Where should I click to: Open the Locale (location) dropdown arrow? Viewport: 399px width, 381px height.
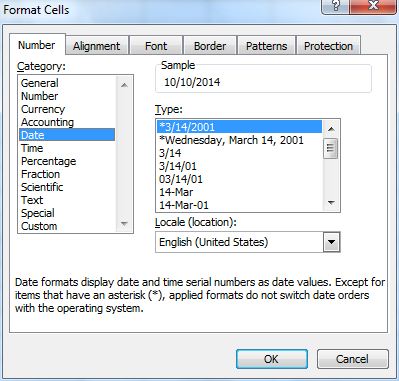coord(331,242)
